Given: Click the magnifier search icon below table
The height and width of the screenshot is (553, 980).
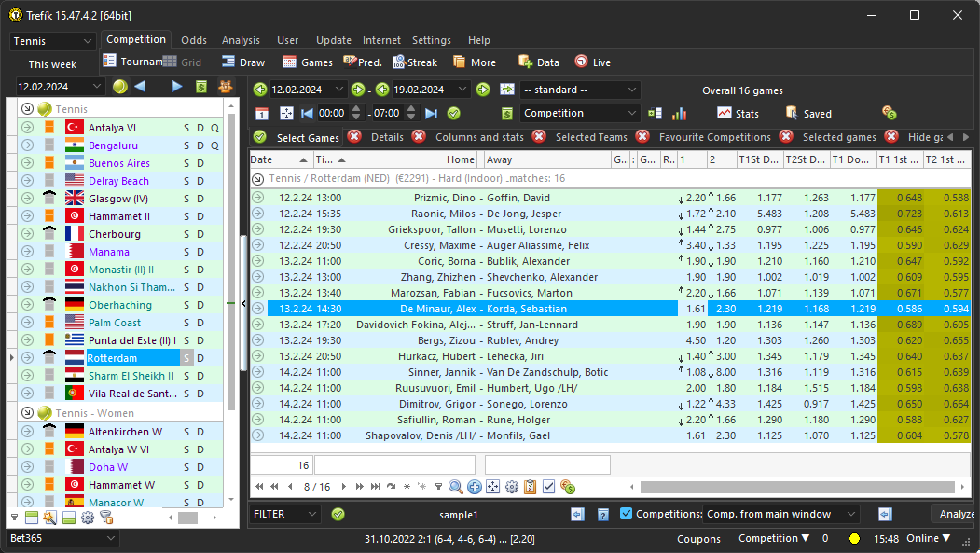Looking at the screenshot, I should click(456, 486).
